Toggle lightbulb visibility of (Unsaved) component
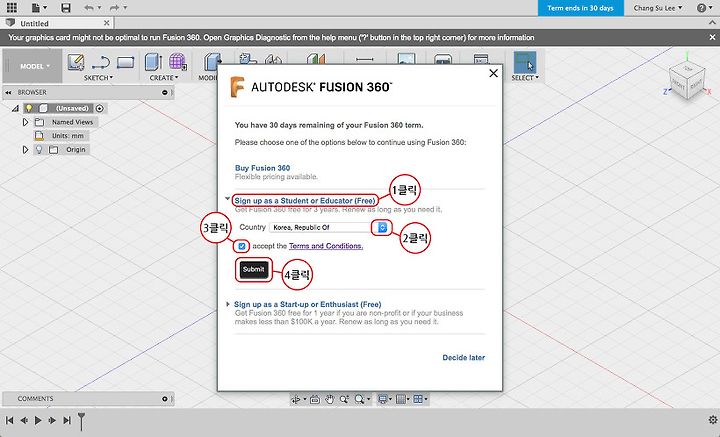Image resolution: width=720 pixels, height=437 pixels. (29, 108)
